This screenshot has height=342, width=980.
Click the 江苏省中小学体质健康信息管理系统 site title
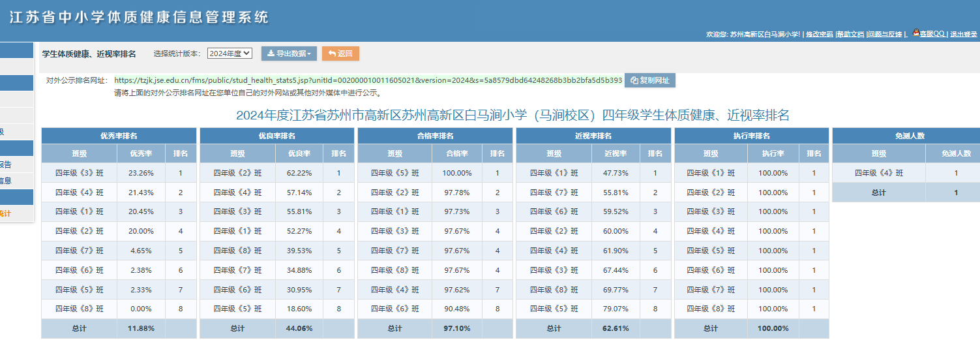139,18
